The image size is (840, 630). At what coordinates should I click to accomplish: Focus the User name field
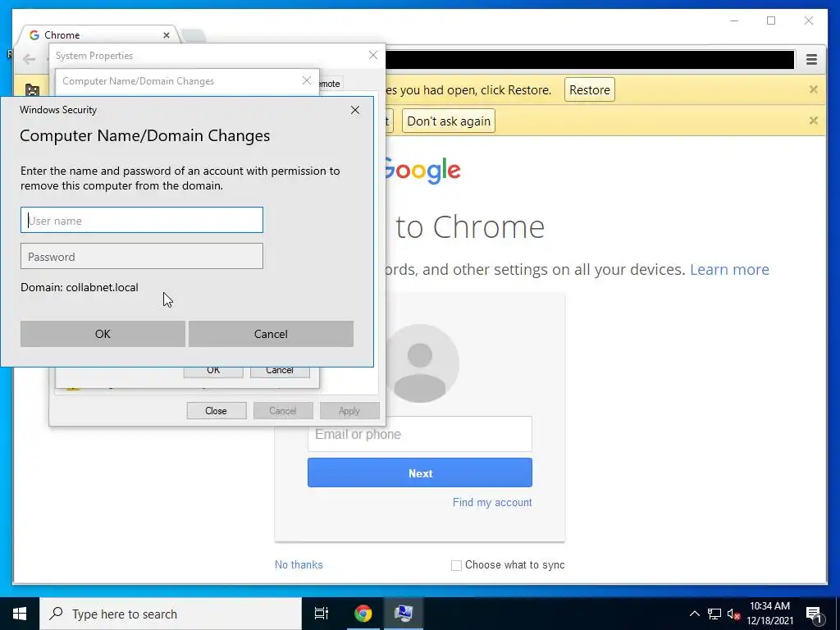(142, 220)
